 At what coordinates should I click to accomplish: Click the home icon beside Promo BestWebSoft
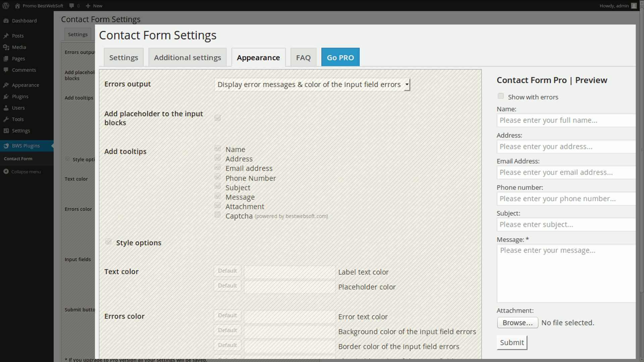click(17, 6)
